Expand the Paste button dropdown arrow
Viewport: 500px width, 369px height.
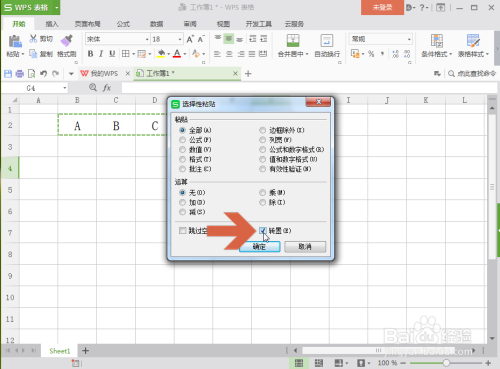[x=23, y=54]
